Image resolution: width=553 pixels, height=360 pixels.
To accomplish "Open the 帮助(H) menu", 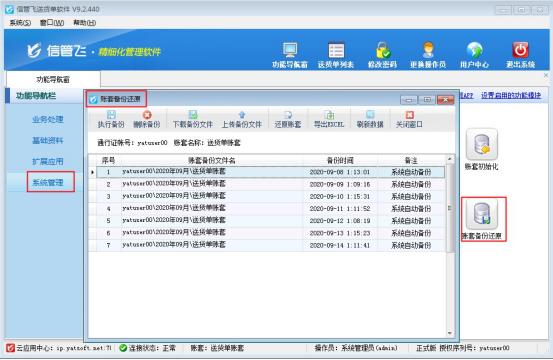I will coord(84,23).
